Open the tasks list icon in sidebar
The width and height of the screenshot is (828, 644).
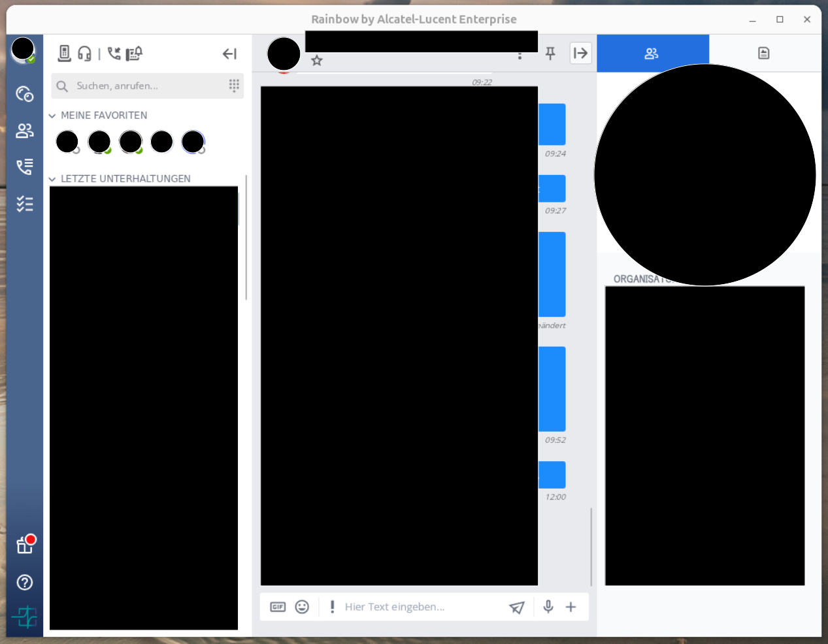click(x=24, y=203)
